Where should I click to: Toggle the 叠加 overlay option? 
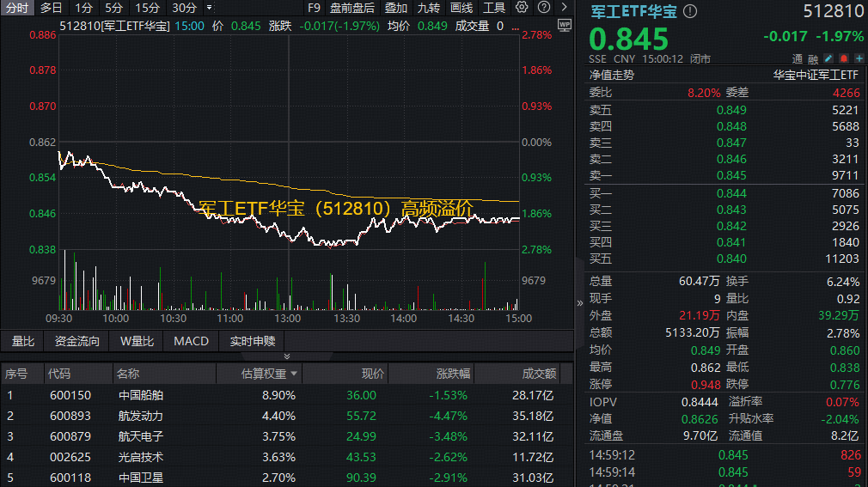(396, 8)
